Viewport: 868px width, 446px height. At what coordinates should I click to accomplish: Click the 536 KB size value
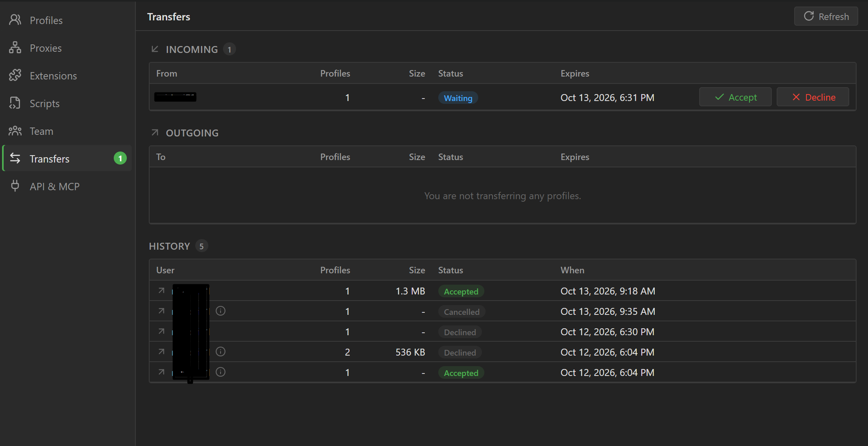point(410,352)
